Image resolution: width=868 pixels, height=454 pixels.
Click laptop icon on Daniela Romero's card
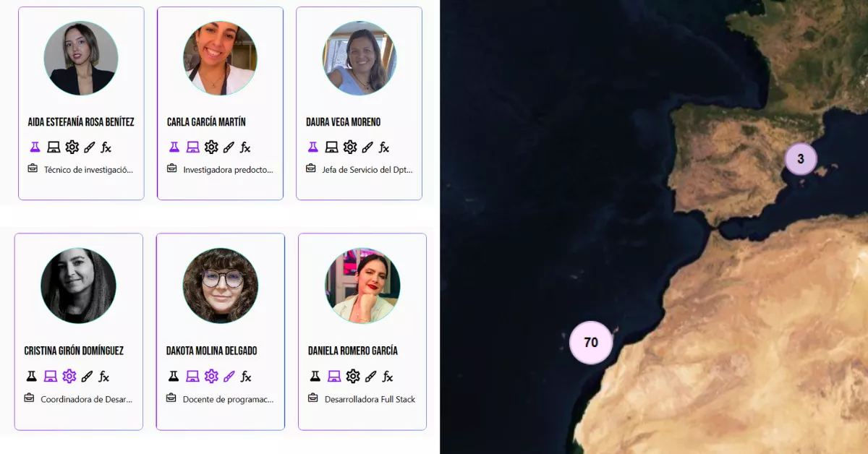[x=334, y=376]
